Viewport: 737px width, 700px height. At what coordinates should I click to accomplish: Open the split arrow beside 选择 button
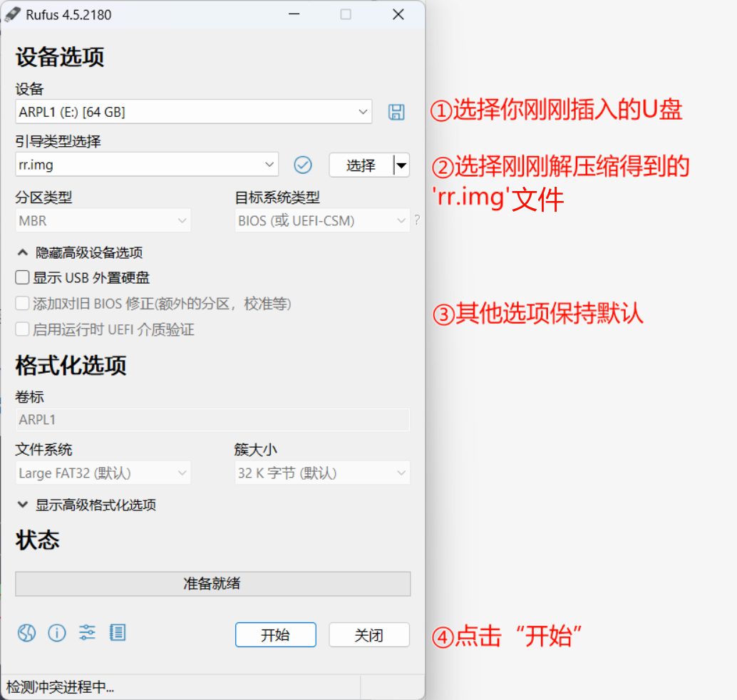(401, 165)
